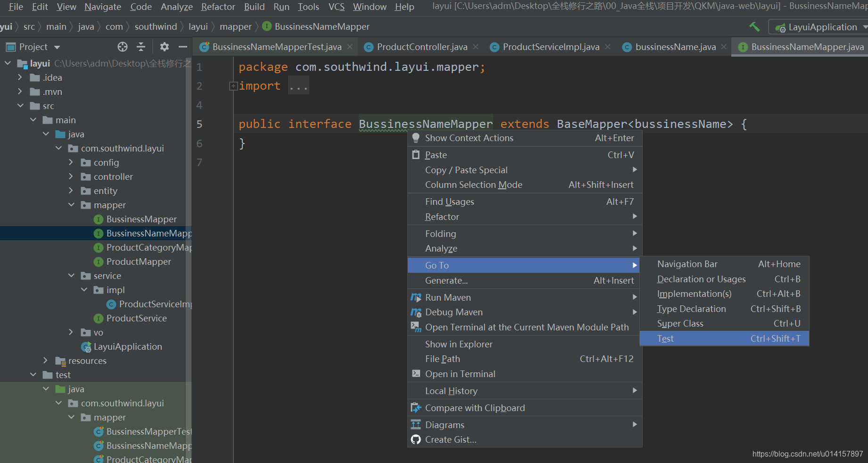Choose File Path in context menu
This screenshot has width=868, height=463.
coord(525,359)
